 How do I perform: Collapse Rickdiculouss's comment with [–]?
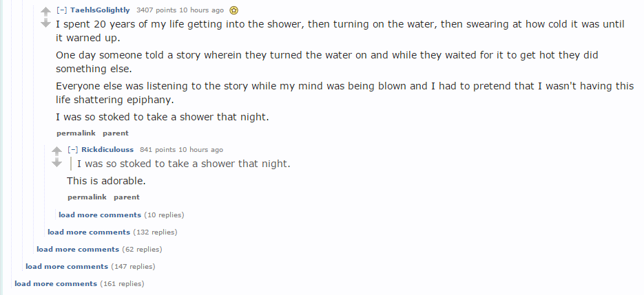tap(73, 150)
